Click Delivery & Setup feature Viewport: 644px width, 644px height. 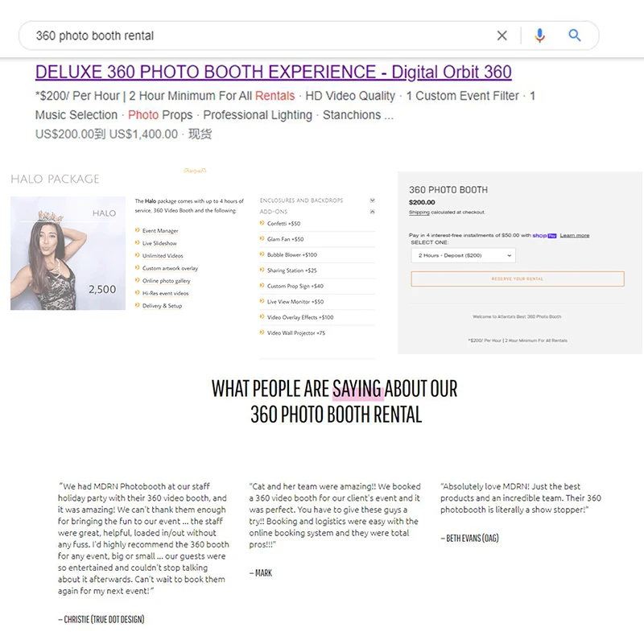(163, 306)
